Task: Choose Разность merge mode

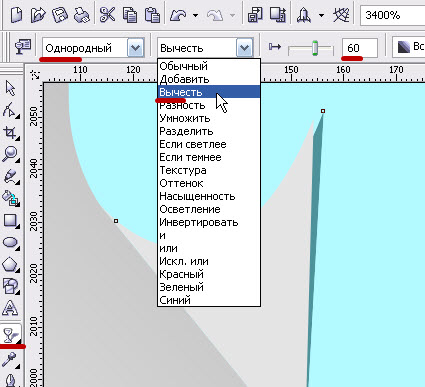Action: pos(209,105)
